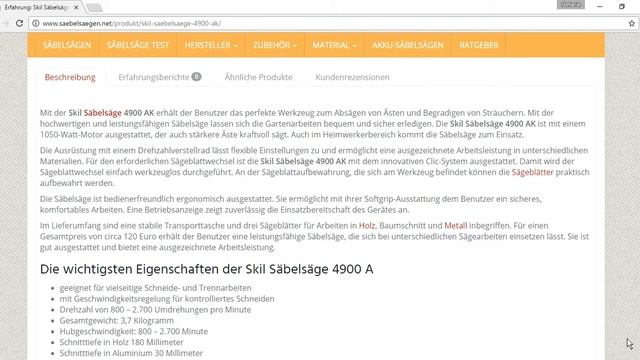
Task: Follow the red Säbelsäge link in first paragraph
Action: pos(103,113)
